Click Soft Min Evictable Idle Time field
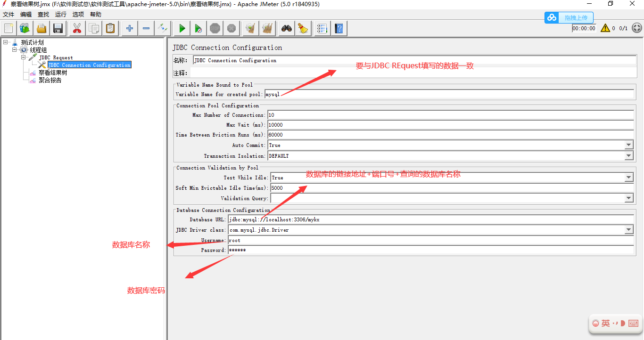This screenshot has width=644, height=340. coord(452,188)
